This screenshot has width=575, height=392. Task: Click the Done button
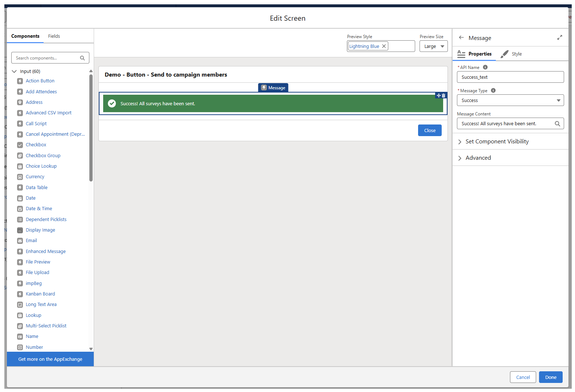[x=550, y=377]
